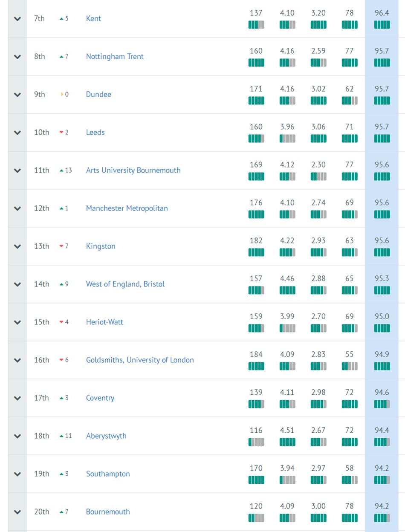Visit the Arts University Bournemouth link

coord(133,170)
